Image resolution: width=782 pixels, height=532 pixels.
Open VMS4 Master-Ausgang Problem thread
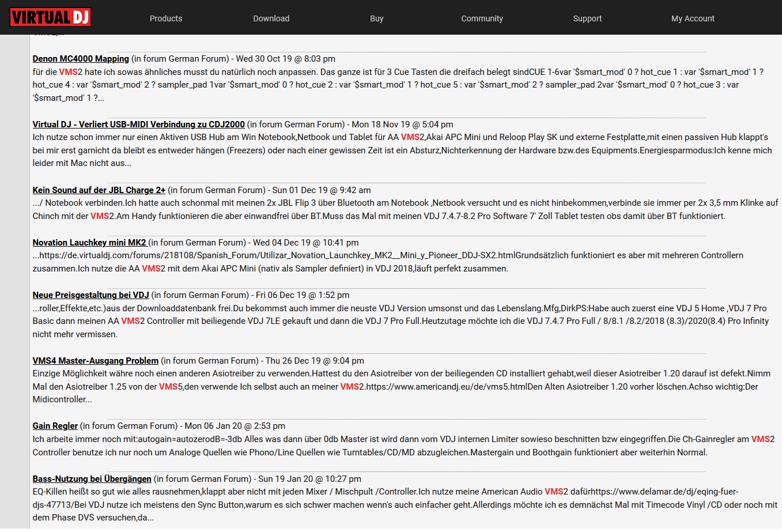[96, 361]
